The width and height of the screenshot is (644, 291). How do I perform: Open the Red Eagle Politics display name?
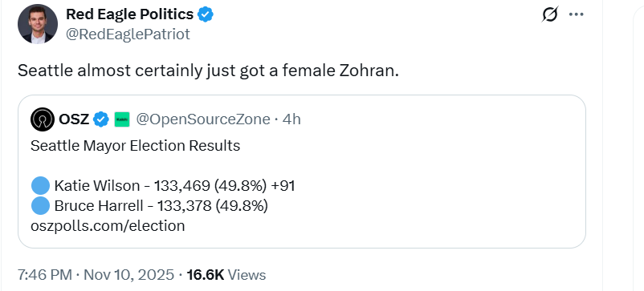(x=129, y=14)
